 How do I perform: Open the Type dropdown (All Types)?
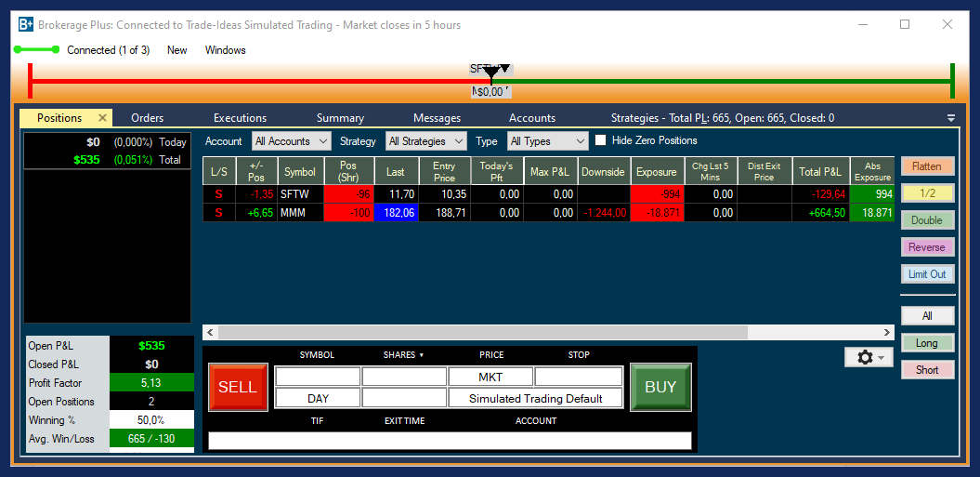(548, 141)
